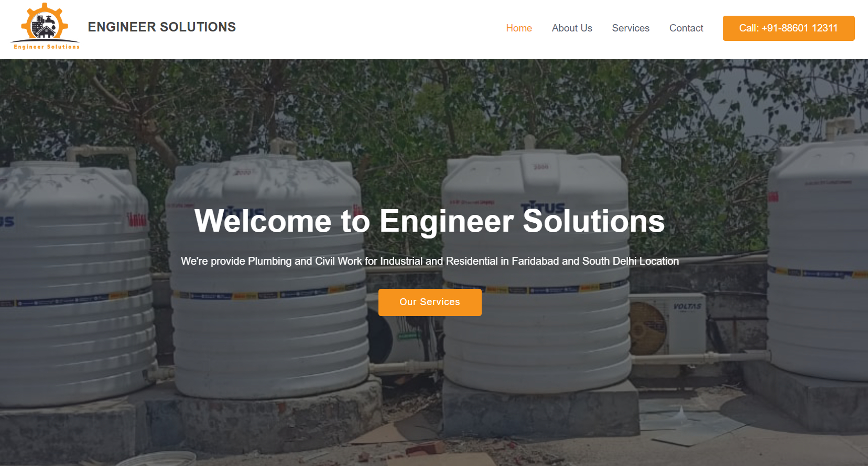This screenshot has height=466, width=868.
Task: Click the Plumbing and Civil Work tagline text
Action: (430, 261)
